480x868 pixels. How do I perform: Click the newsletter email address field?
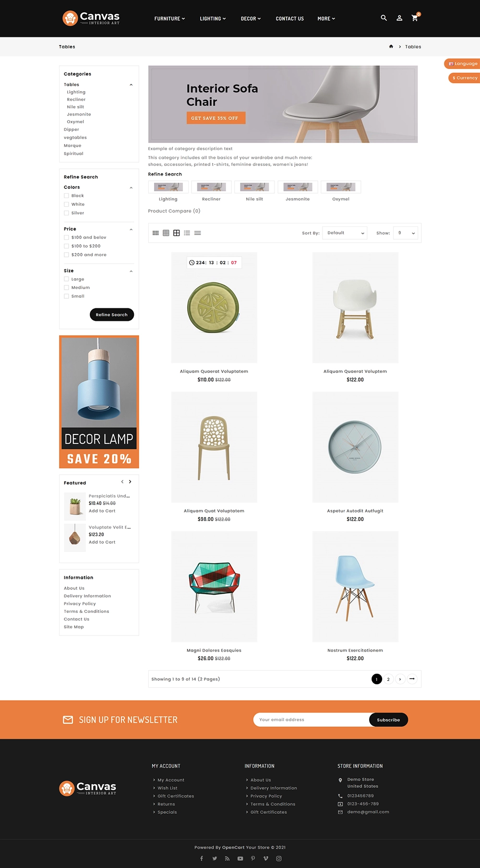pos(311,720)
